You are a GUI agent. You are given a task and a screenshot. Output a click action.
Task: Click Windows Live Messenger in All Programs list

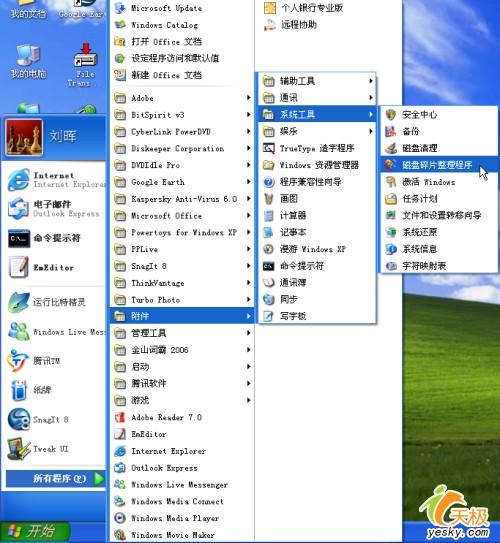pos(182,484)
